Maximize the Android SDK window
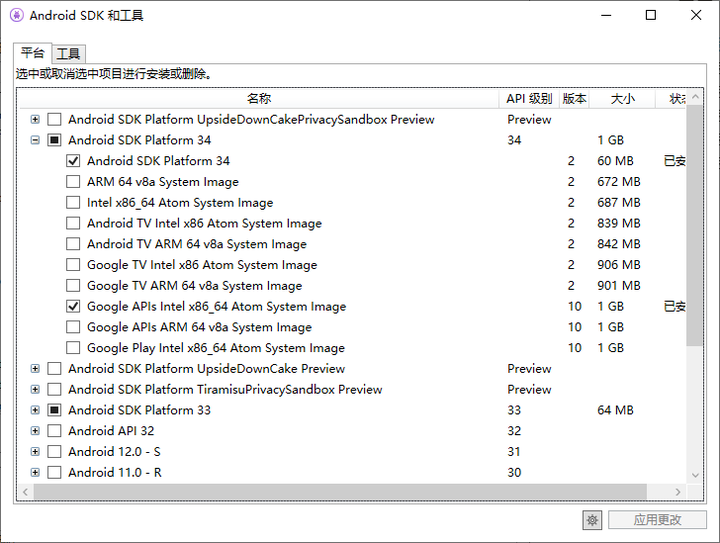Image resolution: width=720 pixels, height=543 pixels. (x=651, y=15)
